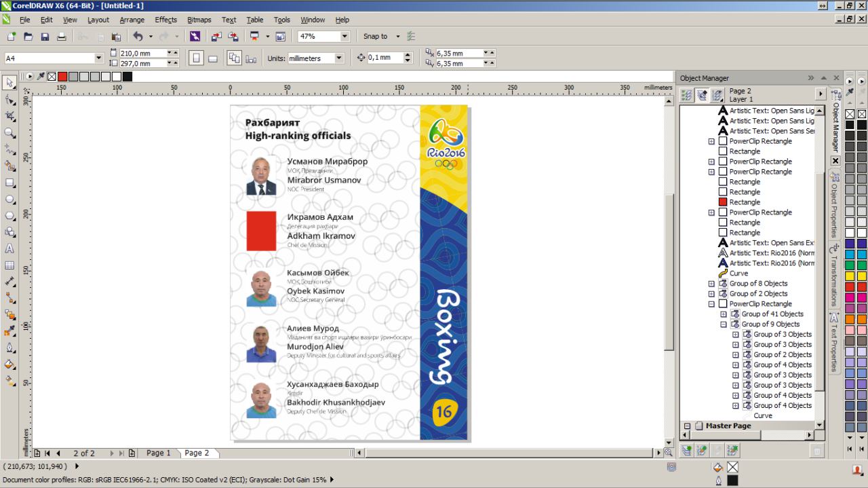
Task: Open Object Manager options flyout arrow
Action: (821, 95)
